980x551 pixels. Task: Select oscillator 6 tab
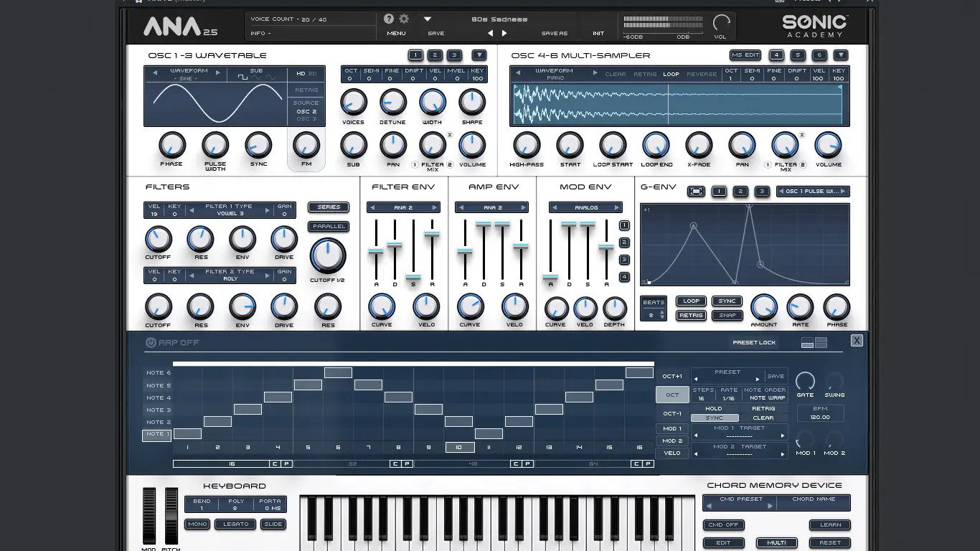coord(819,55)
